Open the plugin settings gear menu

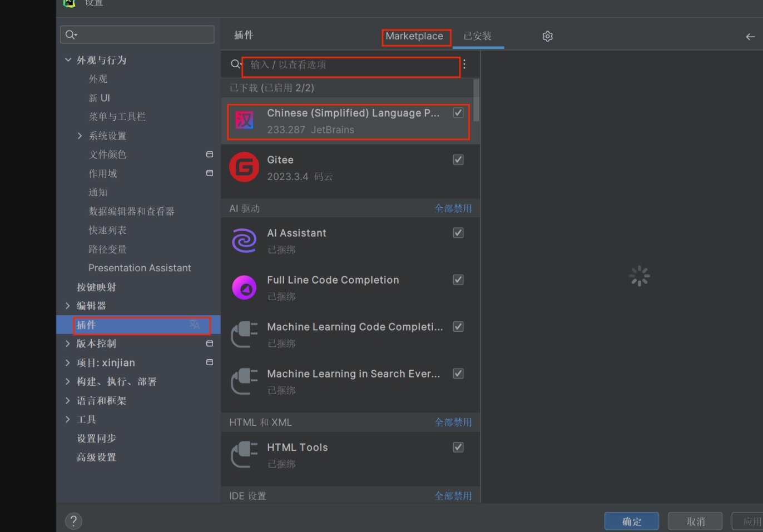pyautogui.click(x=547, y=36)
